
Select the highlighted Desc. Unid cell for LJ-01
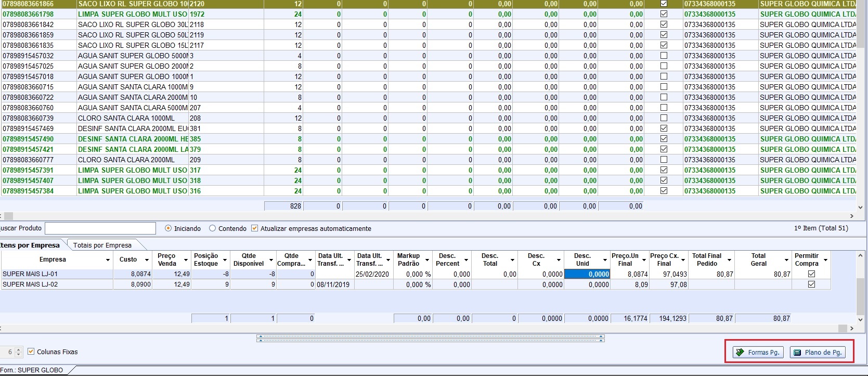click(x=587, y=274)
